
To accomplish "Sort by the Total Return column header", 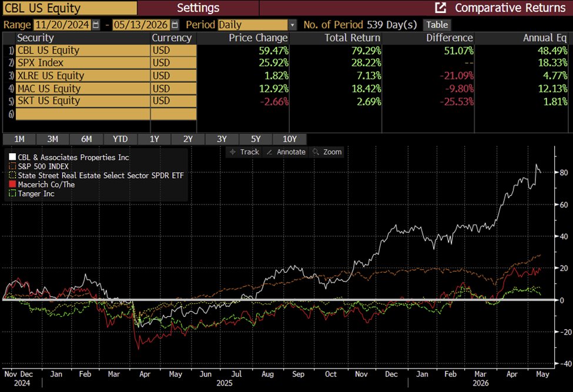I will pos(352,38).
